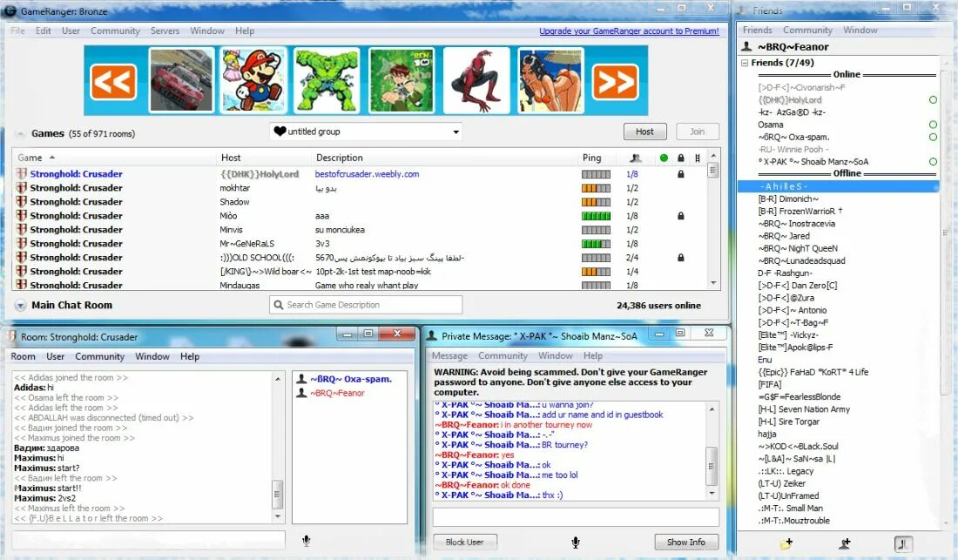Select friend ~BRQ~ NighT QueeN

(x=798, y=248)
